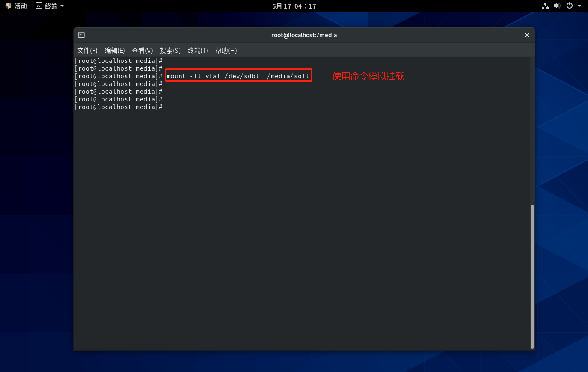Open the 搜索(S) menu
Image resolution: width=588 pixels, height=372 pixels.
pos(170,51)
